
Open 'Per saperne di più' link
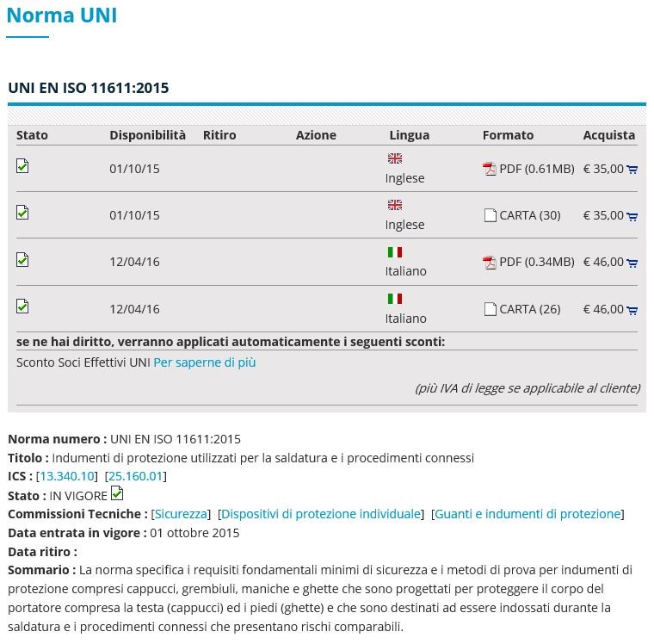point(204,362)
